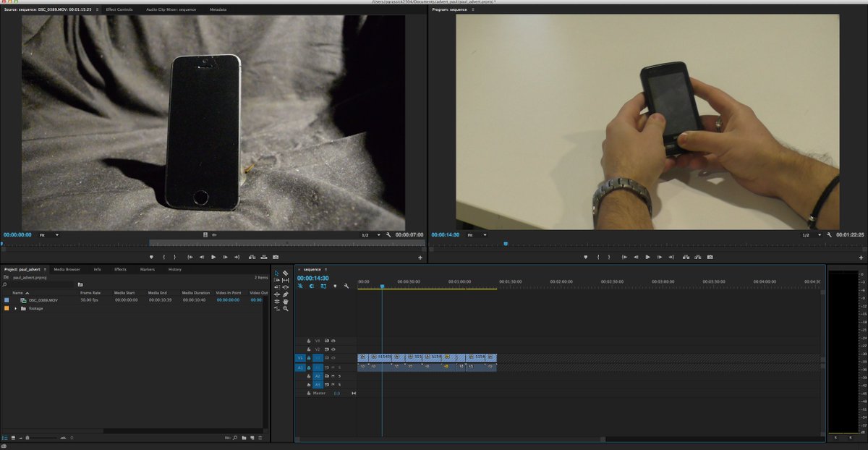868x450 pixels.
Task: Click Add Marker in timeline header
Action: point(335,286)
